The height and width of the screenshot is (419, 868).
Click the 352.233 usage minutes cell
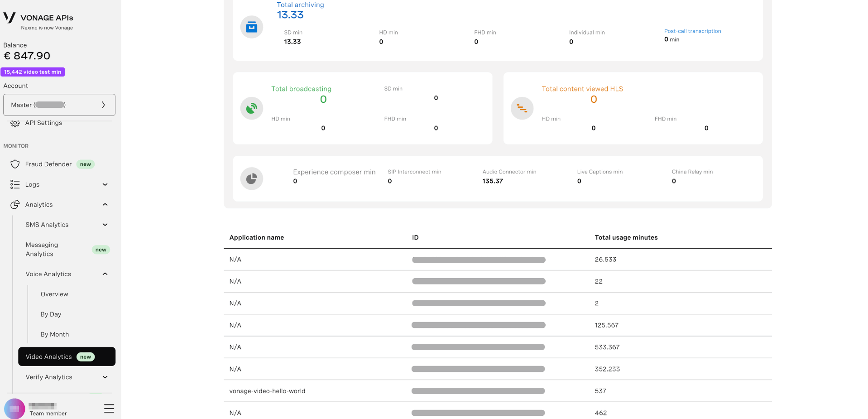607,369
